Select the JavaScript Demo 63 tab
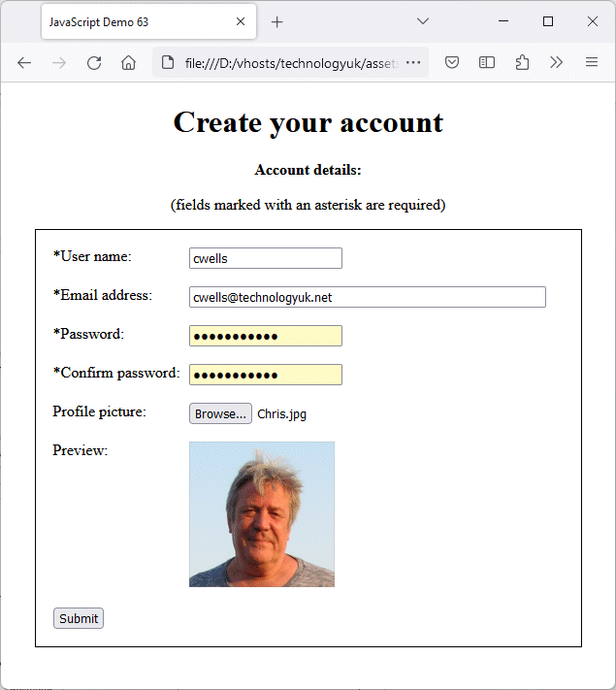The width and height of the screenshot is (616, 690). (x=148, y=21)
